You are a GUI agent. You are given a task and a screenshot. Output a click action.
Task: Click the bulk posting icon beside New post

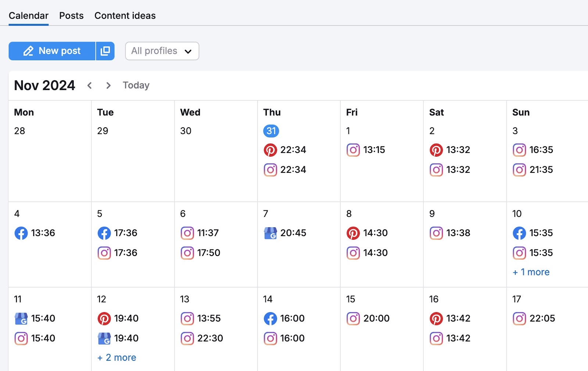tap(105, 51)
